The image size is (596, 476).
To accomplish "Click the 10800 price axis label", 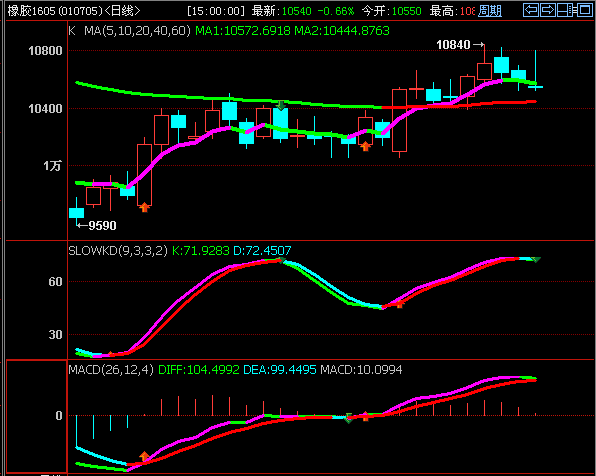I will point(45,51).
